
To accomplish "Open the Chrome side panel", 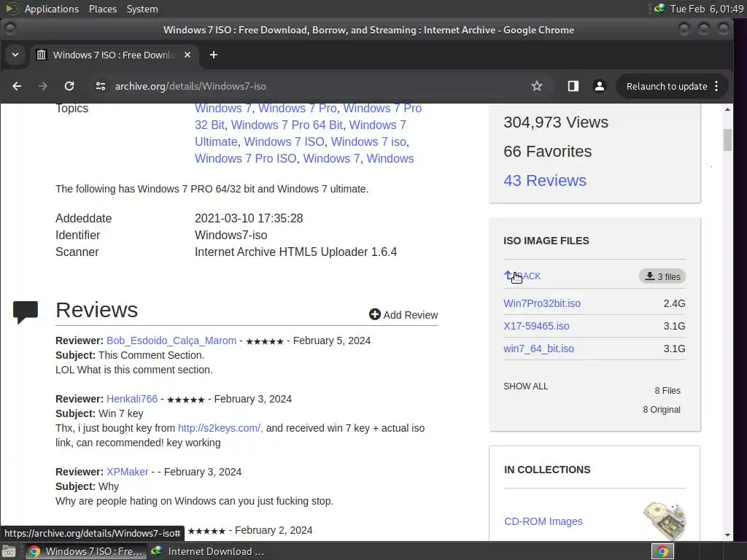I will pos(573,86).
